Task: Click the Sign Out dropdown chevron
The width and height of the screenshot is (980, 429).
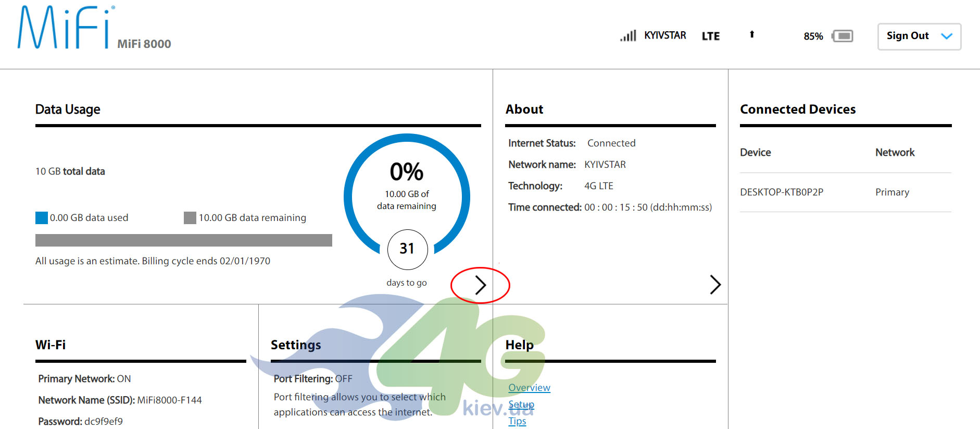Action: click(947, 36)
